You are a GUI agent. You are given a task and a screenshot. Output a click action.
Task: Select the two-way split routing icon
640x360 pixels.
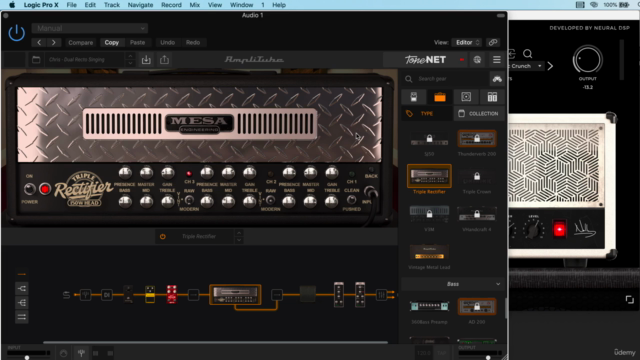pos(22,288)
